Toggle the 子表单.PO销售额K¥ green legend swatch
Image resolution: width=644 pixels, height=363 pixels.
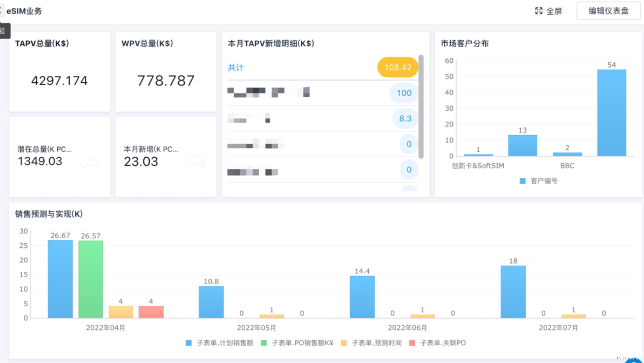(x=264, y=343)
